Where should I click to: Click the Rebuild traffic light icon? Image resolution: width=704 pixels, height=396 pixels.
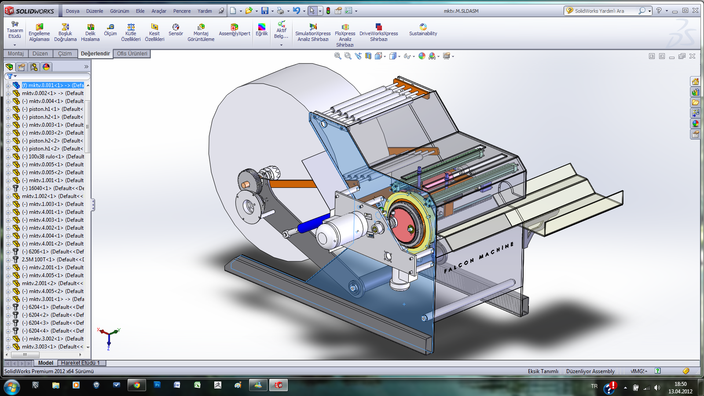328,11
